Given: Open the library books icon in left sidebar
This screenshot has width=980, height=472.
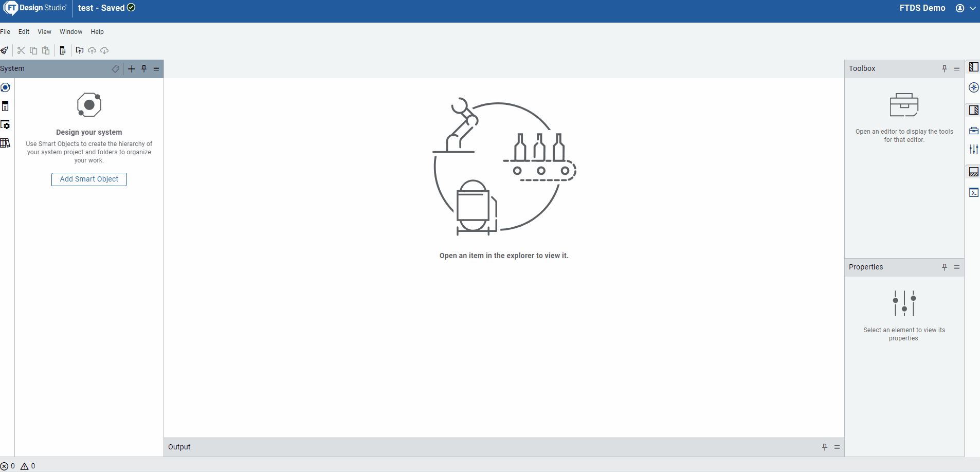Looking at the screenshot, I should (5, 143).
